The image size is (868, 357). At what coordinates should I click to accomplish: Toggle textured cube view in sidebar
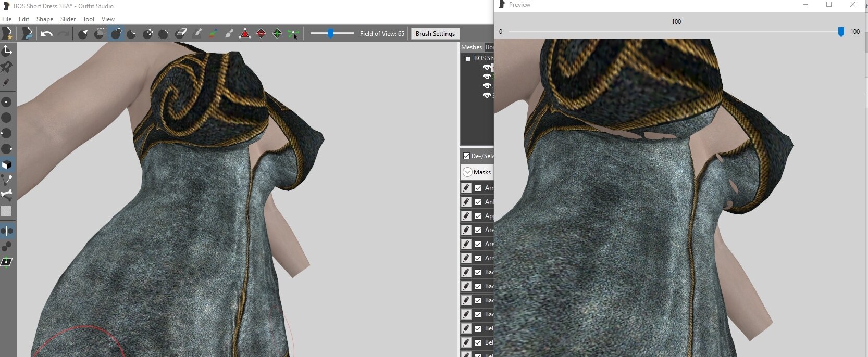[7, 164]
